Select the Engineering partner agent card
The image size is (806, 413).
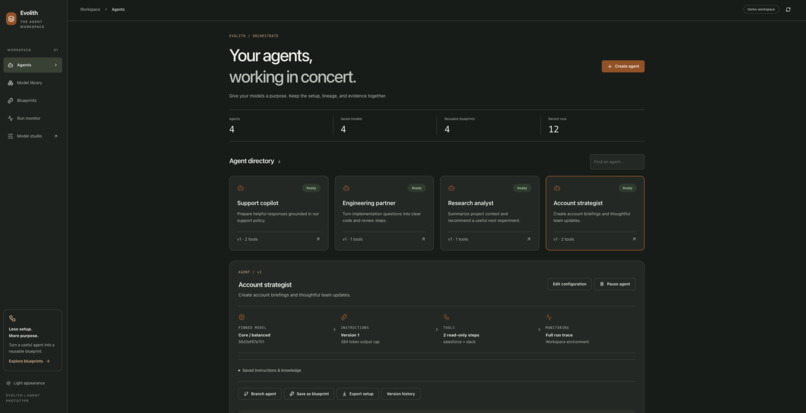(384, 213)
